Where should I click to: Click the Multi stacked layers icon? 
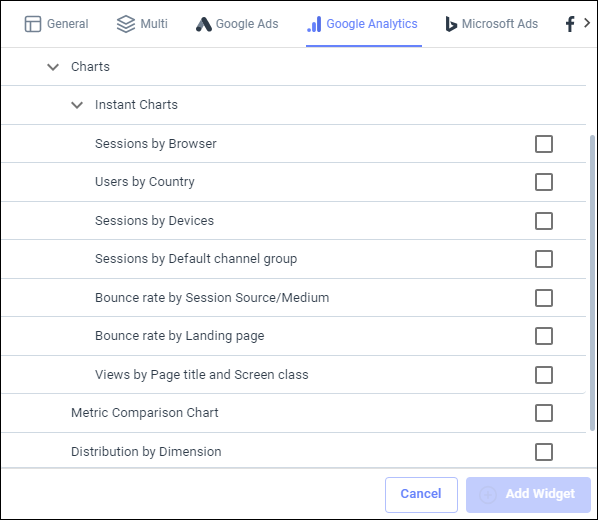click(x=125, y=24)
